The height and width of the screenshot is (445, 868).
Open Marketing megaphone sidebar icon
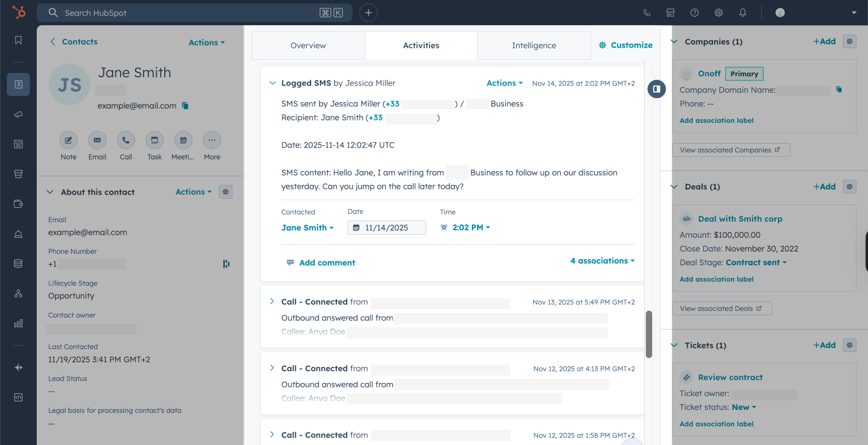point(18,114)
